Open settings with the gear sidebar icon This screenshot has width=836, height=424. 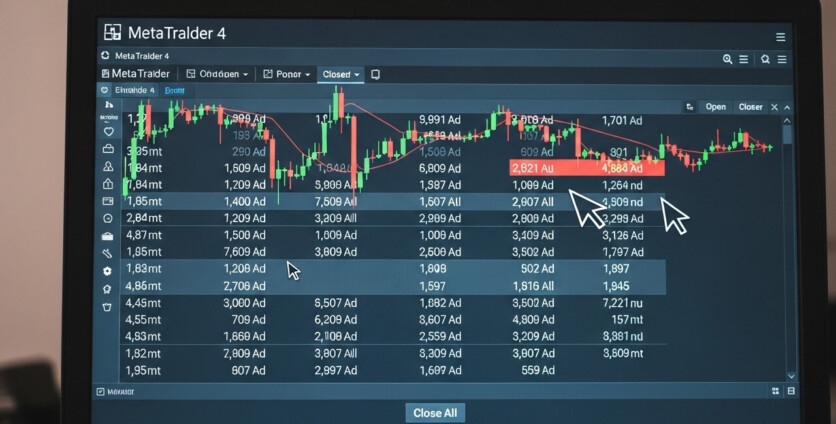coord(108,271)
